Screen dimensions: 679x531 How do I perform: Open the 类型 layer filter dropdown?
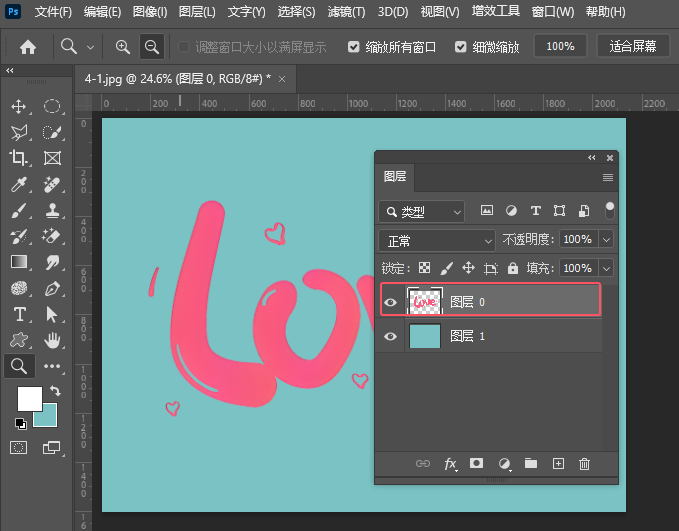(x=421, y=212)
